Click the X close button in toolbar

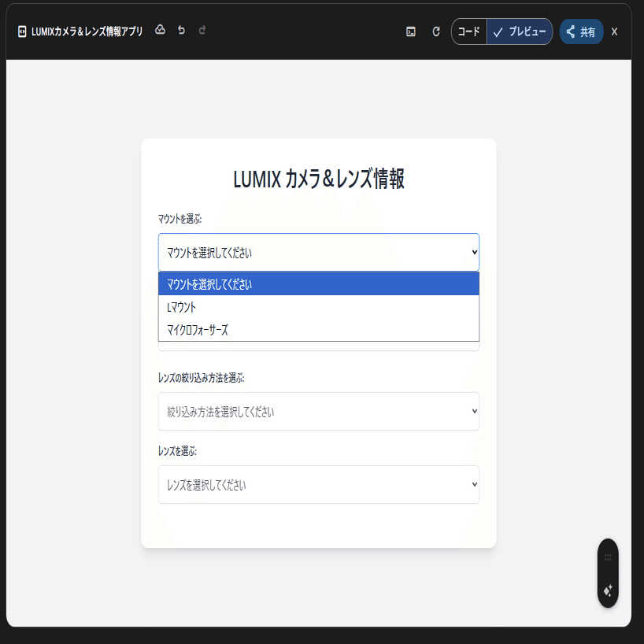pyautogui.click(x=614, y=31)
